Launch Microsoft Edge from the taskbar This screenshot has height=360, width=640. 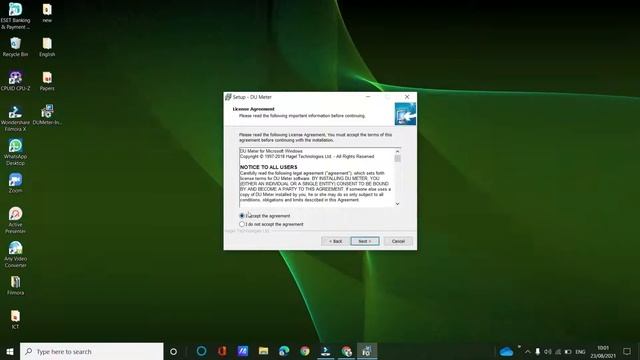284,351
